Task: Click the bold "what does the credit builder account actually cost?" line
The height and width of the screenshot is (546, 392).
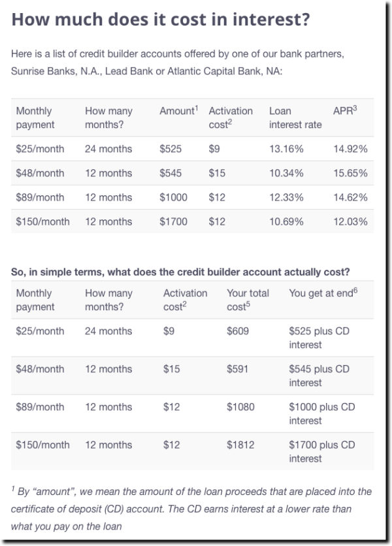Action: click(x=180, y=272)
